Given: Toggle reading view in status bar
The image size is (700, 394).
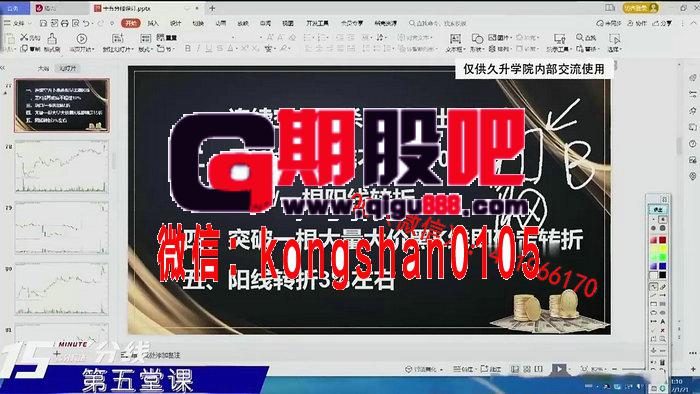Looking at the screenshot, I should [x=539, y=369].
